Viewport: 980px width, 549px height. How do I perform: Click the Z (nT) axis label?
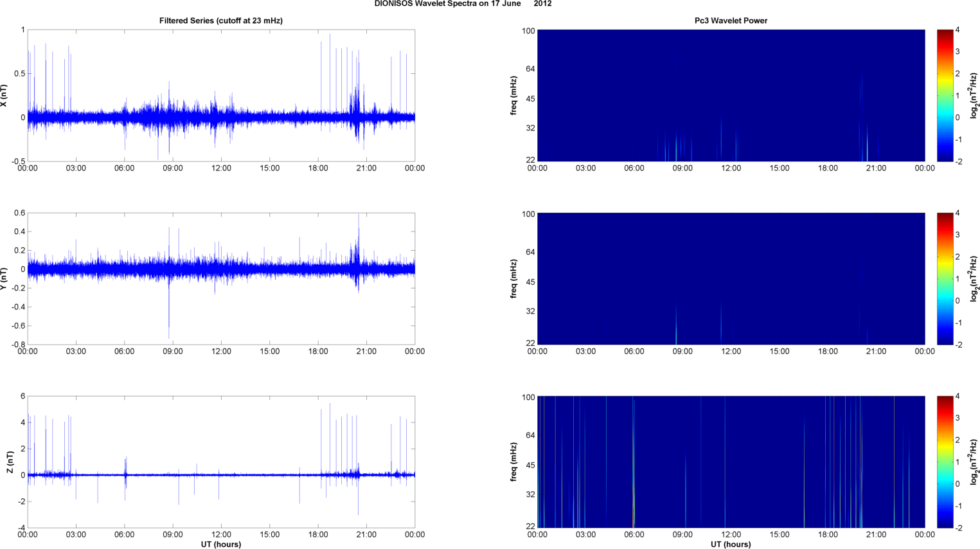click(x=10, y=462)
